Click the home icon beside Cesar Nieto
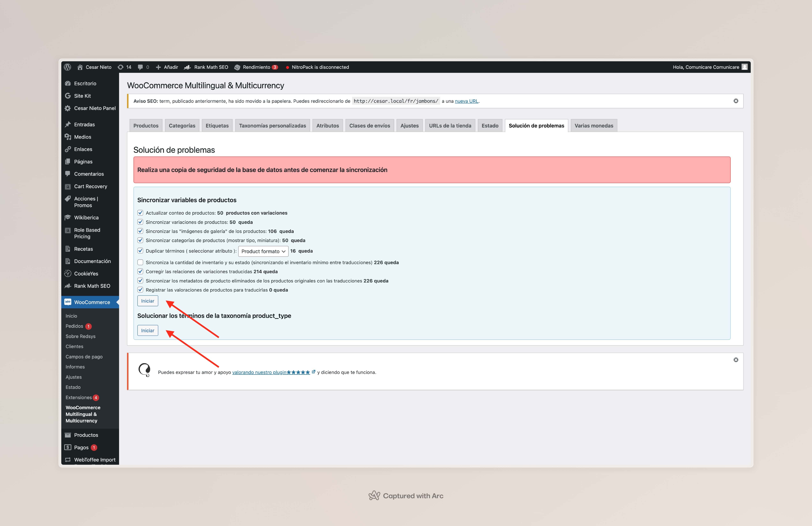The width and height of the screenshot is (812, 526). (x=80, y=67)
